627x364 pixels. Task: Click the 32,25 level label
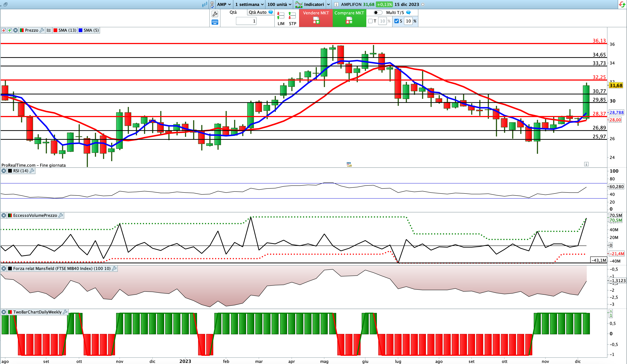coord(599,77)
